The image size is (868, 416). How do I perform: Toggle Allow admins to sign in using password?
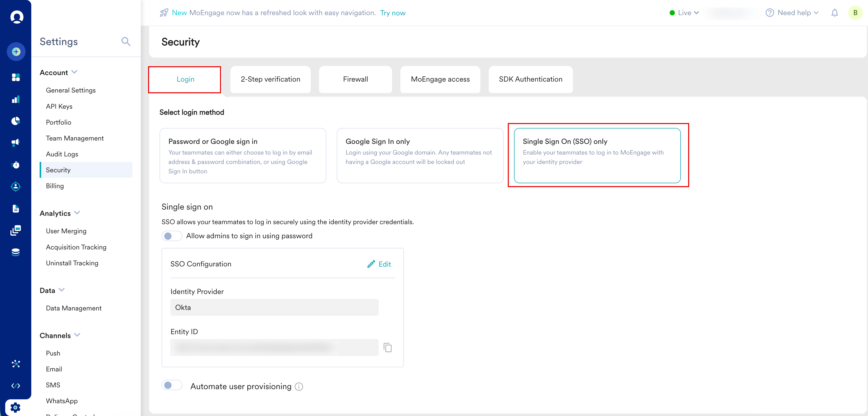pyautogui.click(x=172, y=236)
